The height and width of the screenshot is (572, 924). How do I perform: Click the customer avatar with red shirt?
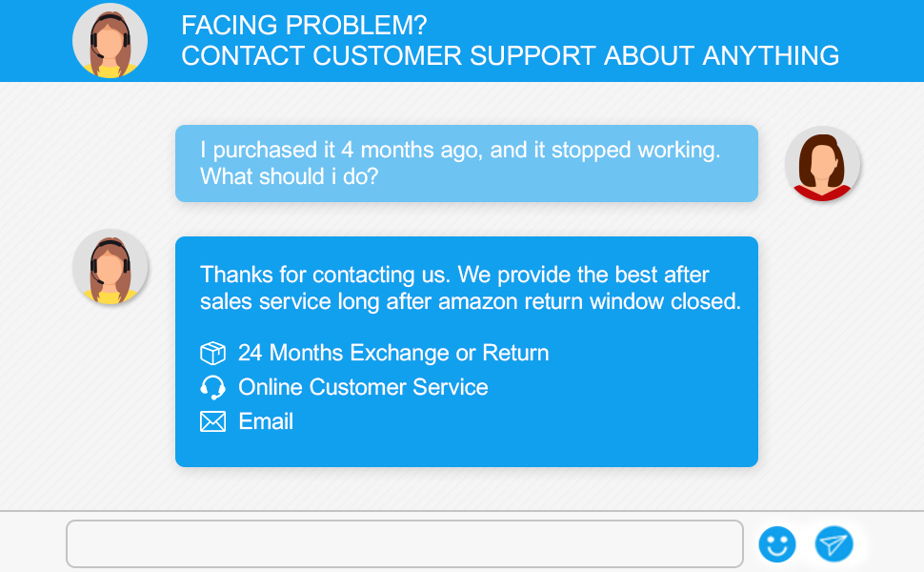click(x=822, y=164)
